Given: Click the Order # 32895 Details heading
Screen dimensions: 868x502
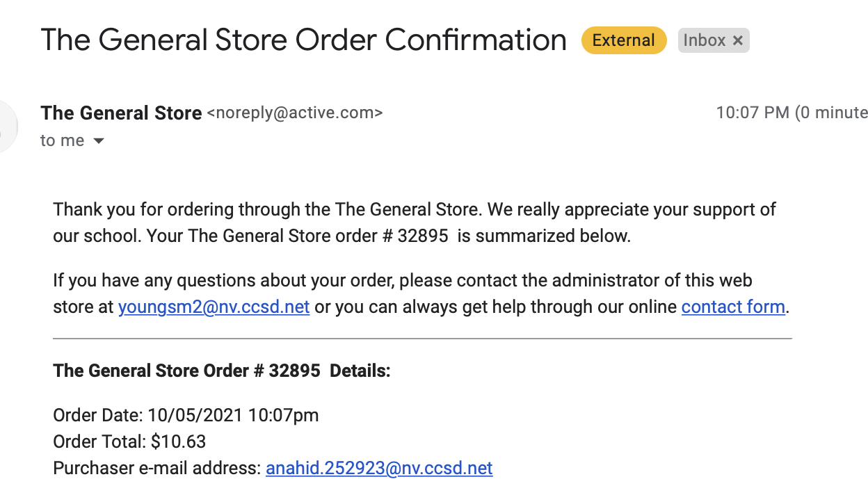Looking at the screenshot, I should point(222,371).
